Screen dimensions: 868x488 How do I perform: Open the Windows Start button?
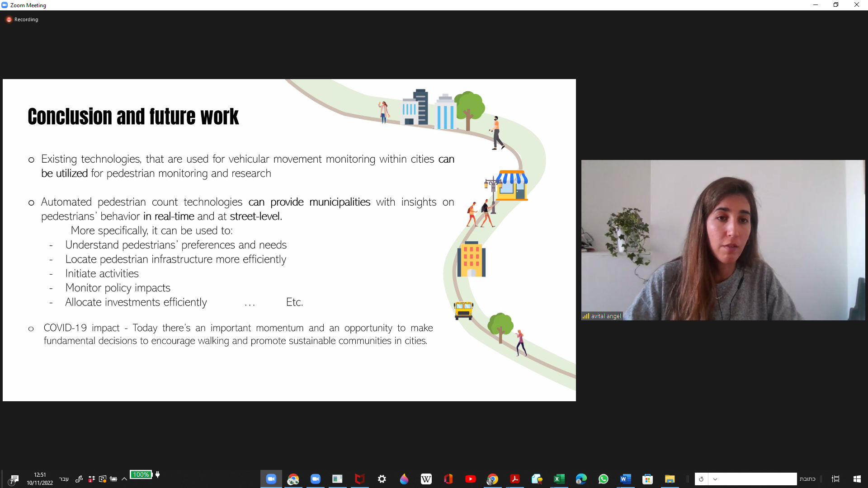(857, 479)
